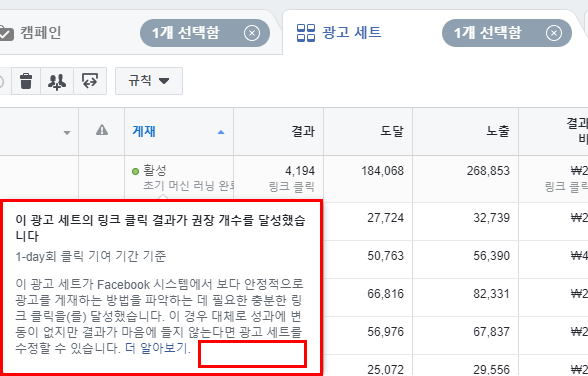Click the result value 4,194
Image resolution: width=588 pixels, height=376 pixels.
[x=300, y=171]
